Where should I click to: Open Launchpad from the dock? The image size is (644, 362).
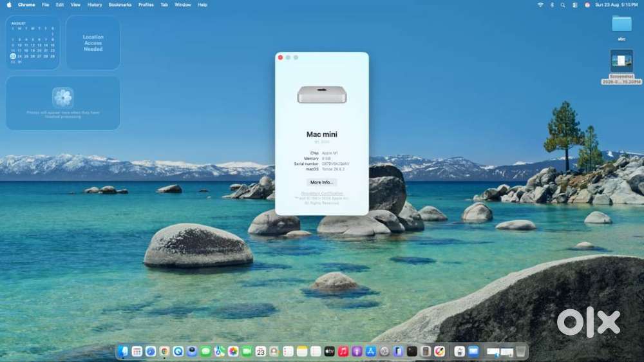137,351
